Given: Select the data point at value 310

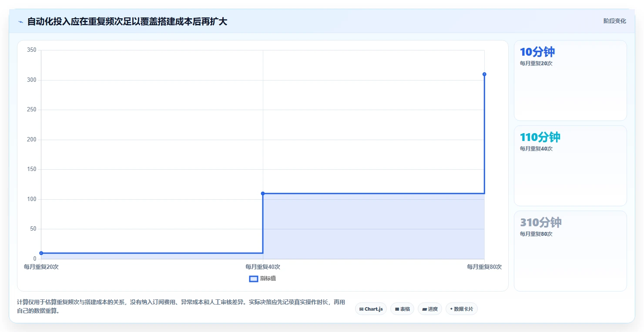Looking at the screenshot, I should tap(484, 74).
